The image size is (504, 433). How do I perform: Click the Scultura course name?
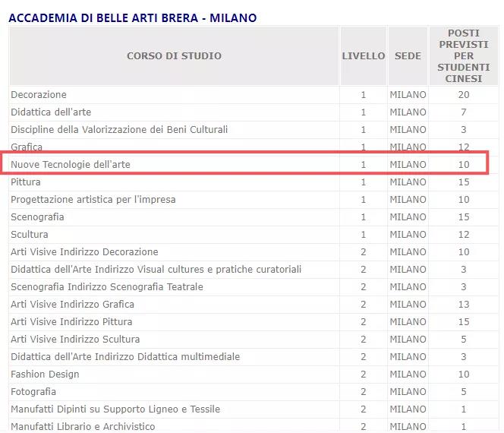coord(30,234)
